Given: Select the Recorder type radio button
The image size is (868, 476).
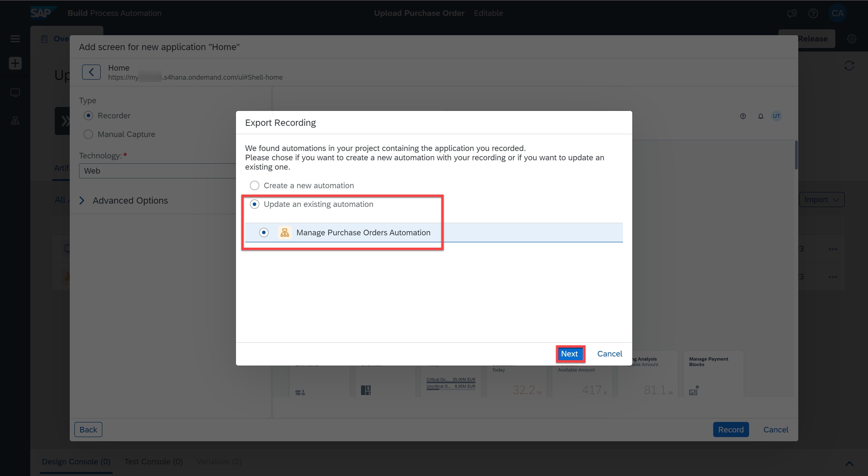Looking at the screenshot, I should coord(88,116).
